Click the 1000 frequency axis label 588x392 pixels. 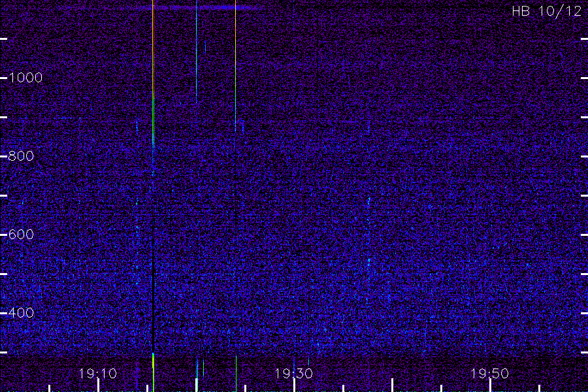(x=25, y=78)
